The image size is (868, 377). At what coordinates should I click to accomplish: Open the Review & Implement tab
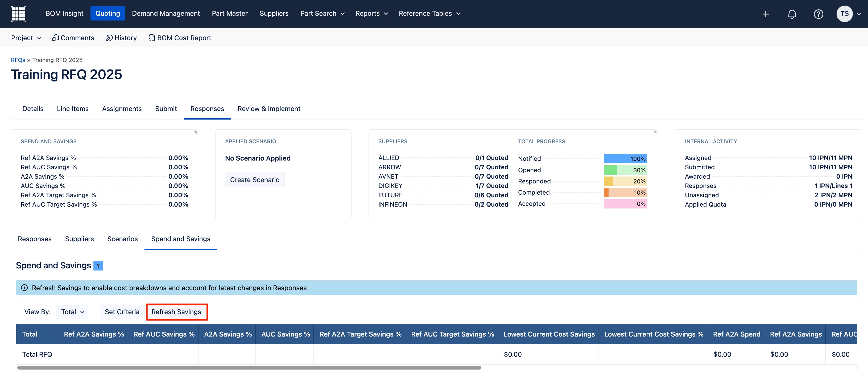coord(268,109)
